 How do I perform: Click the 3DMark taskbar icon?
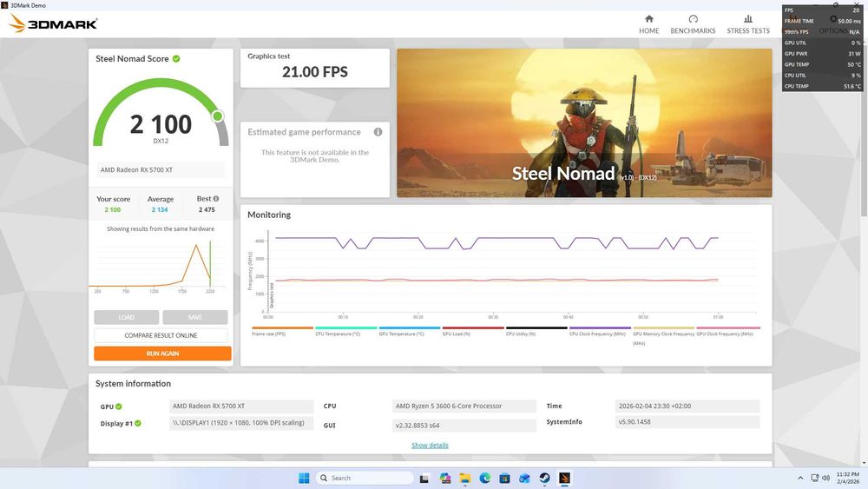(x=564, y=478)
